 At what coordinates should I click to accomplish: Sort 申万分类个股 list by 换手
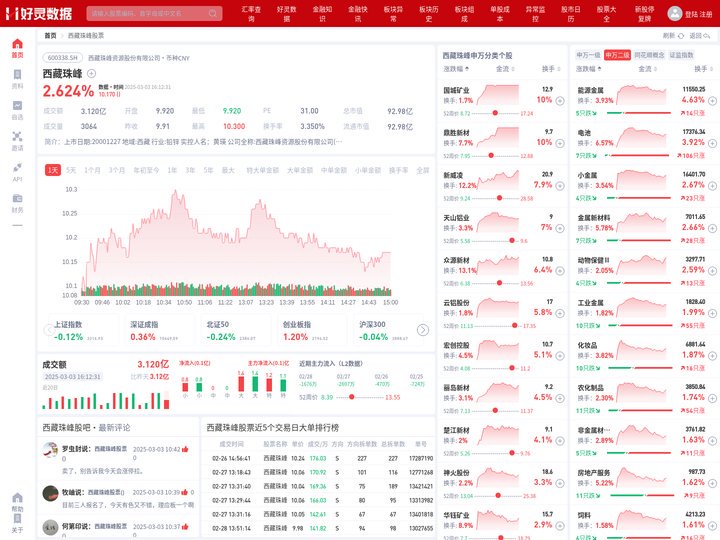(551, 69)
